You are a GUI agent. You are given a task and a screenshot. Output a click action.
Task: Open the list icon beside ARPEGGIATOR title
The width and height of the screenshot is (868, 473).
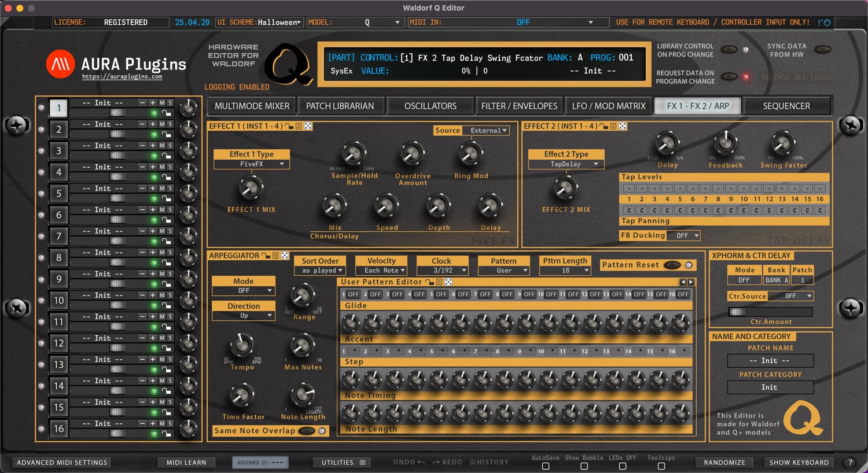pyautogui.click(x=275, y=256)
